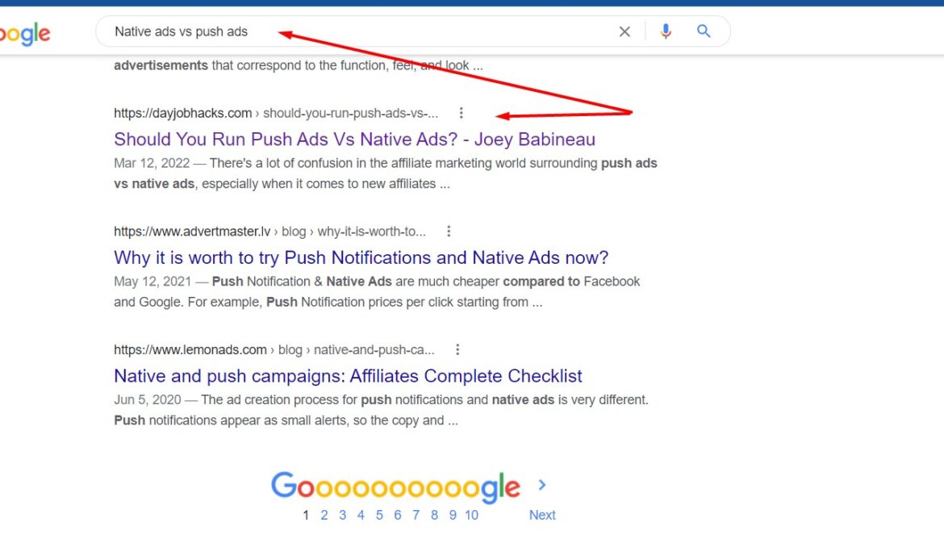Start voice search with the microphone icon

click(666, 31)
